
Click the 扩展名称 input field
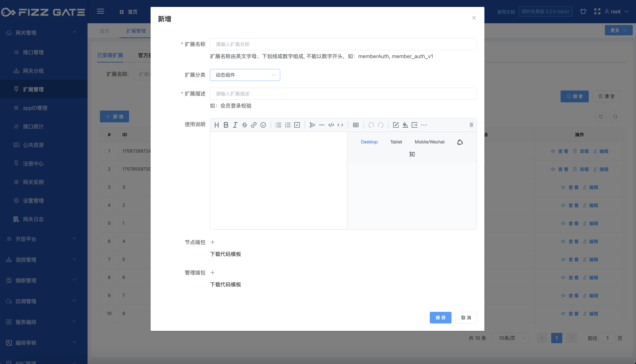[343, 44]
